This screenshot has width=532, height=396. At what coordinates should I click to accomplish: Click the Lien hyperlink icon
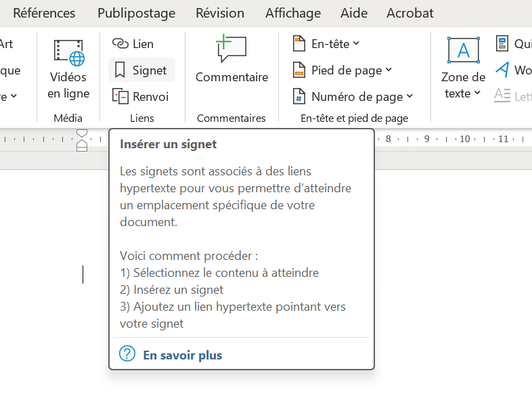(x=120, y=44)
